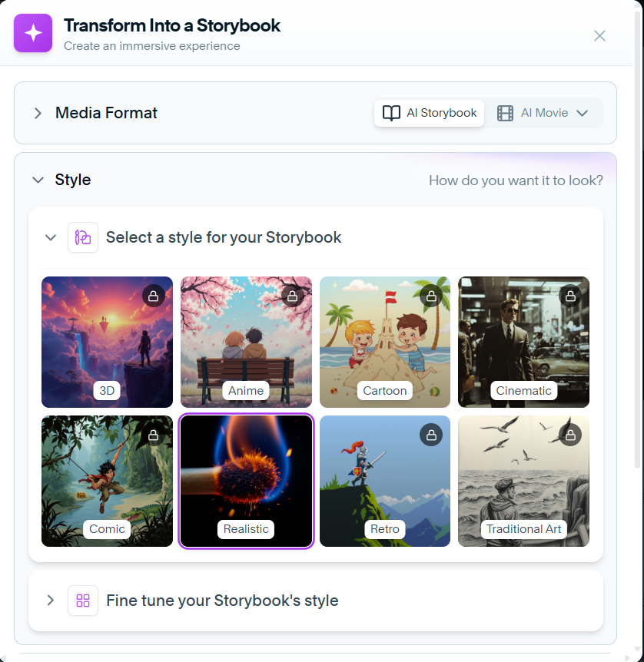
Task: Collapse Select a style for your Storybook
Action: [51, 237]
